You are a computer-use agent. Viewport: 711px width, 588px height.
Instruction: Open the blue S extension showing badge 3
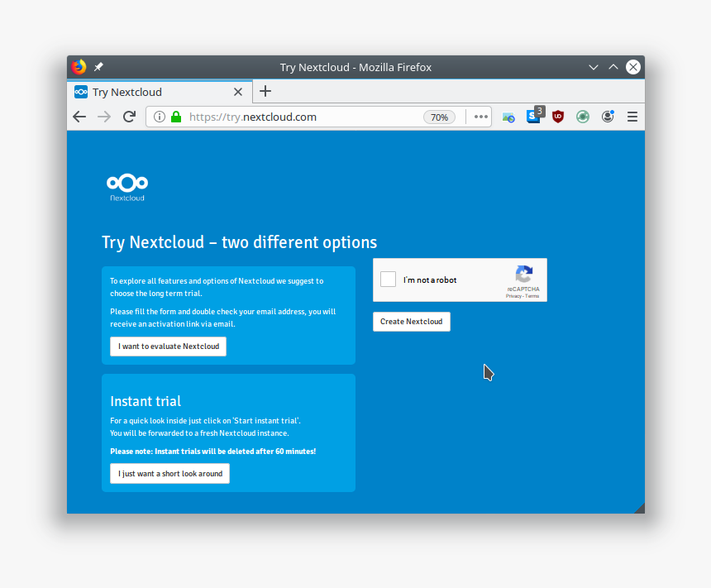[533, 116]
